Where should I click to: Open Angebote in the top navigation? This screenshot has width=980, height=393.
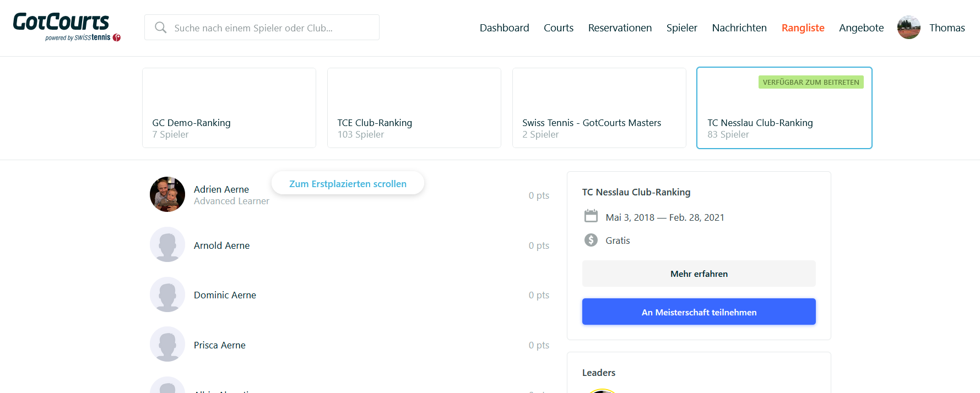click(x=862, y=28)
